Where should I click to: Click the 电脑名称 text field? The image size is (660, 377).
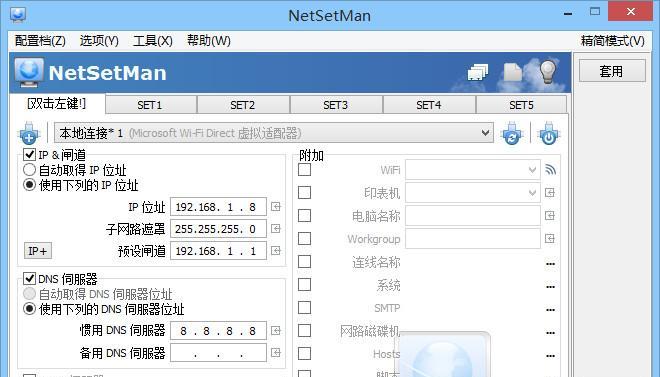(473, 216)
